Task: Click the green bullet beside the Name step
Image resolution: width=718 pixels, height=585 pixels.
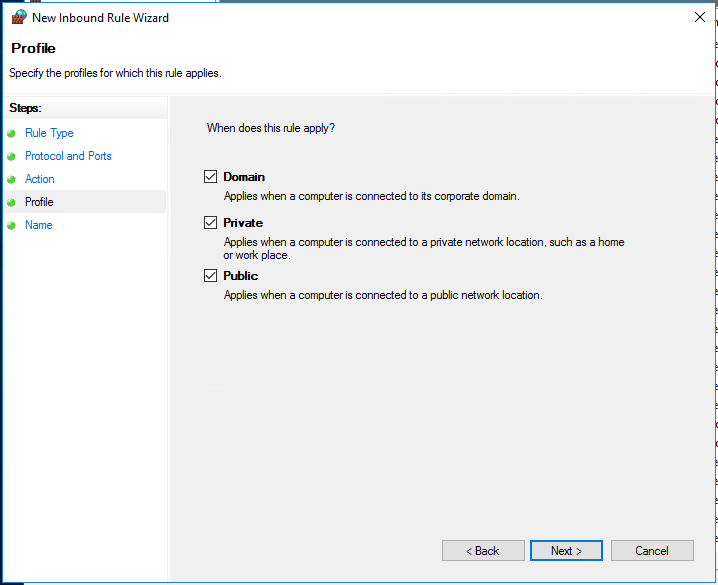Action: [11, 225]
